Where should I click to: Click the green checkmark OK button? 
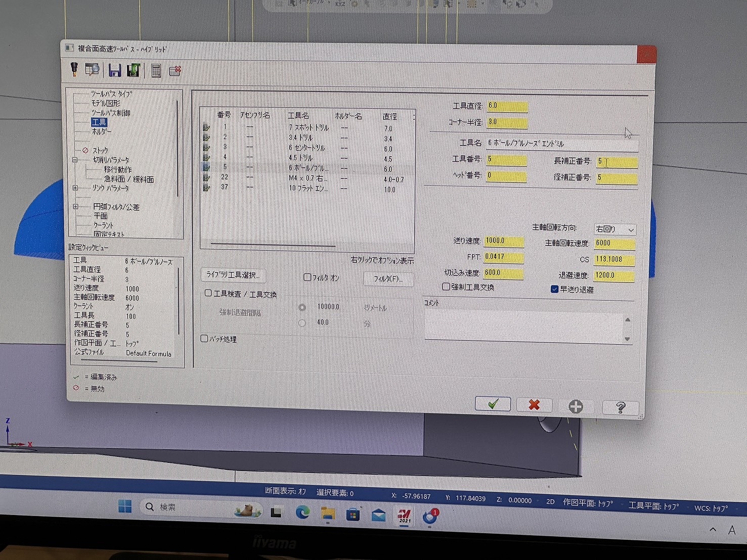493,404
